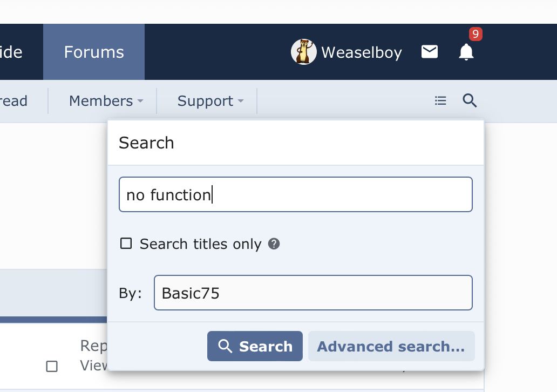The width and height of the screenshot is (557, 392).
Task: Click the navigation search magnifier icon
Action: point(470,100)
